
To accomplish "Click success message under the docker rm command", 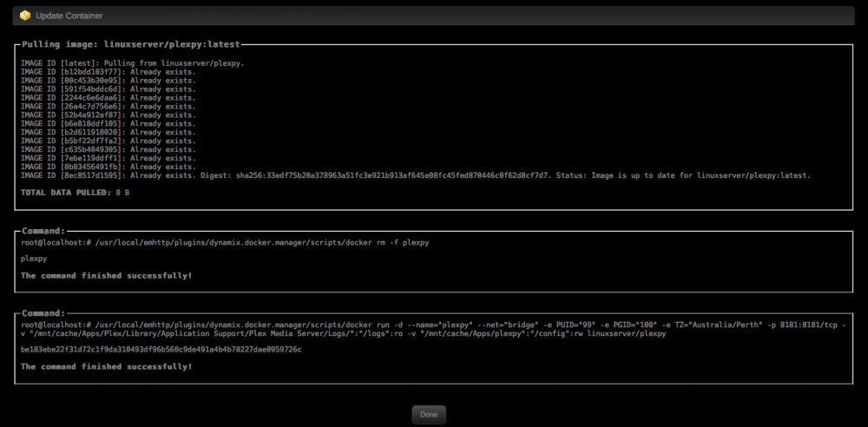I will tap(106, 275).
